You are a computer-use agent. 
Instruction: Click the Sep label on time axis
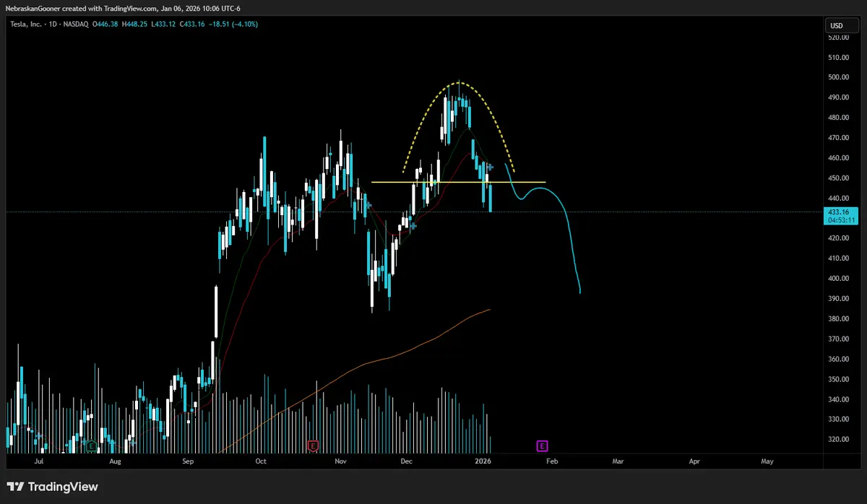tap(188, 461)
